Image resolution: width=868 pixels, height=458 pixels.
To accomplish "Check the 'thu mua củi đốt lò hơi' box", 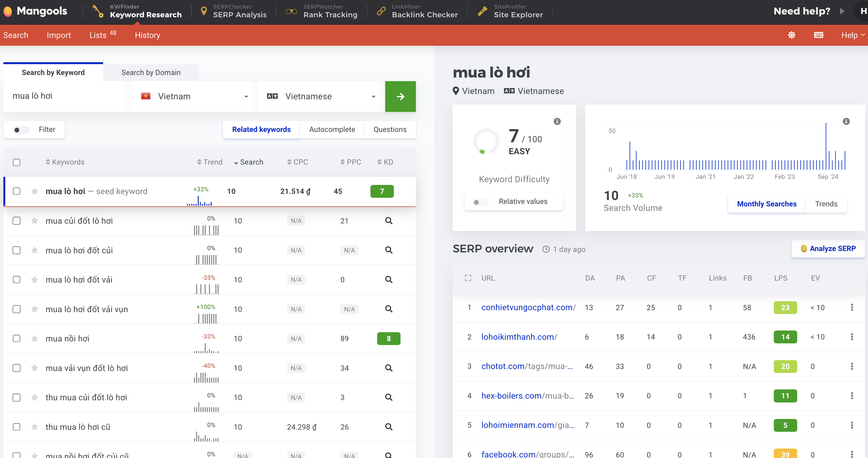I will [16, 397].
